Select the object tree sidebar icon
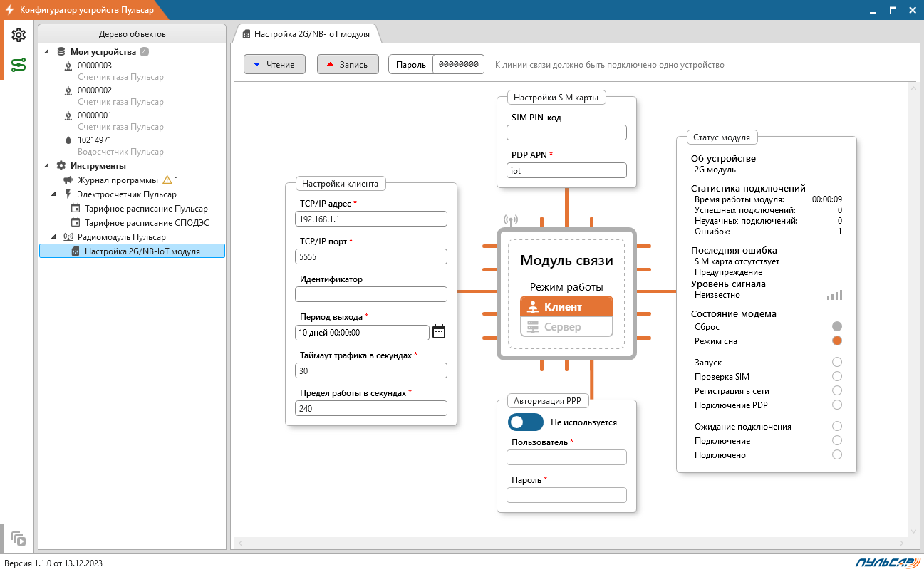 point(19,66)
